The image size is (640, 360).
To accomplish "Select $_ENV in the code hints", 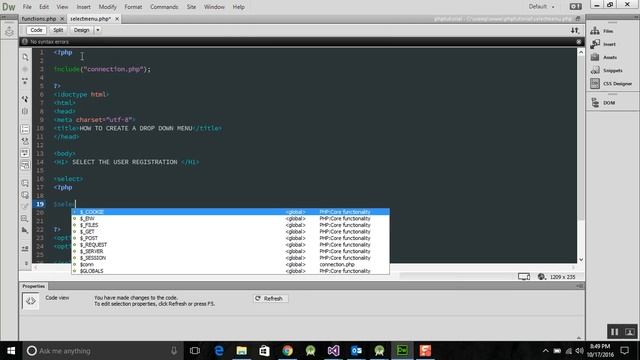I will click(x=231, y=218).
